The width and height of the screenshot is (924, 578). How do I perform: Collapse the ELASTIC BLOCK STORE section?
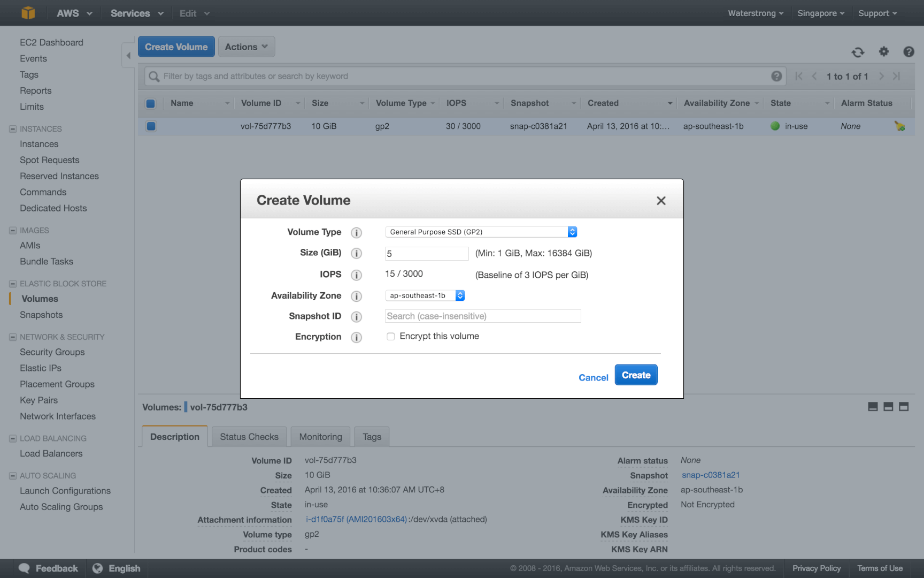click(12, 284)
